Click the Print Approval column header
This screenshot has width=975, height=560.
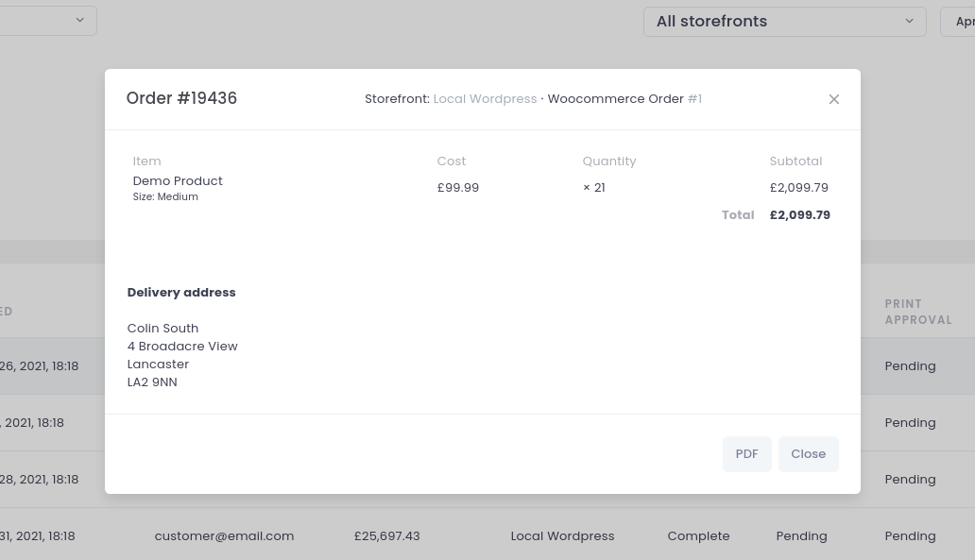(917, 312)
